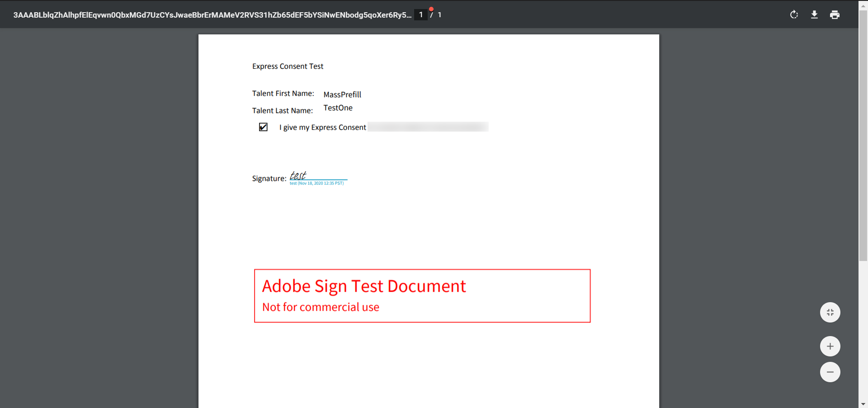Click the 'TestOne' last name value
Image resolution: width=868 pixels, height=408 pixels.
[x=338, y=108]
